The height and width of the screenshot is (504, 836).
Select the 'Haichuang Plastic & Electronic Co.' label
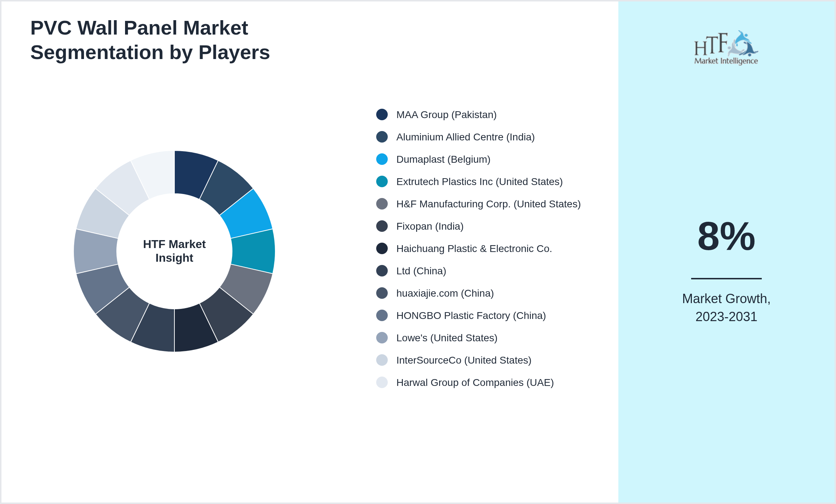474,249
